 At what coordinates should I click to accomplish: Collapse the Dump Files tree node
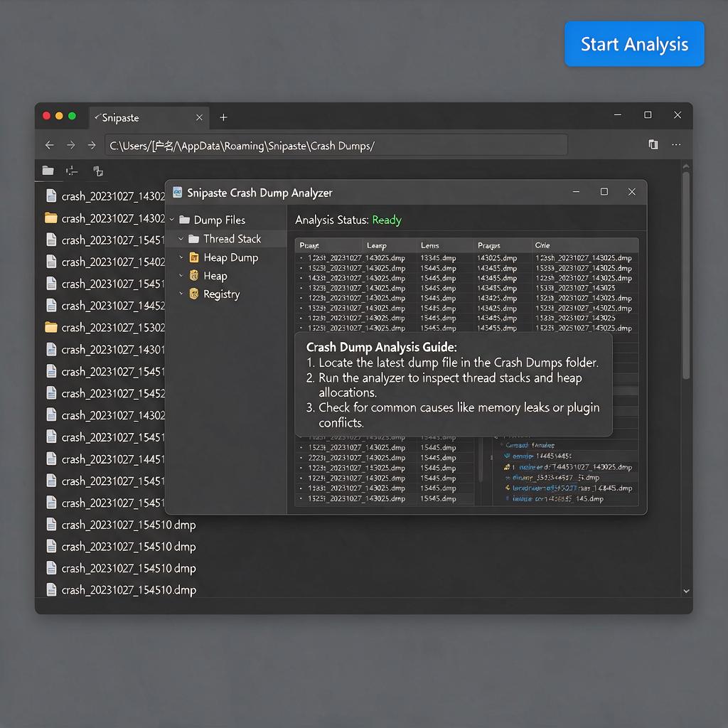(x=172, y=220)
